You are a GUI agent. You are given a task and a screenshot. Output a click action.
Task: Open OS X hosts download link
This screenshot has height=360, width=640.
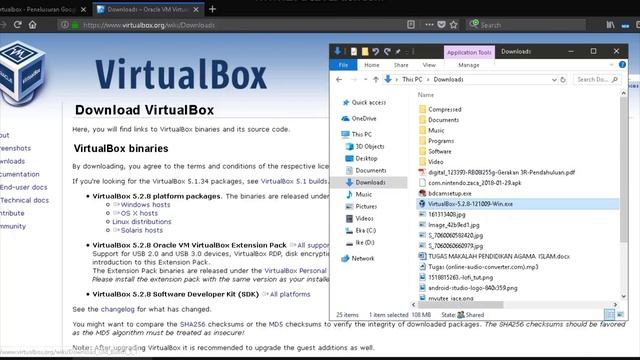(x=139, y=213)
